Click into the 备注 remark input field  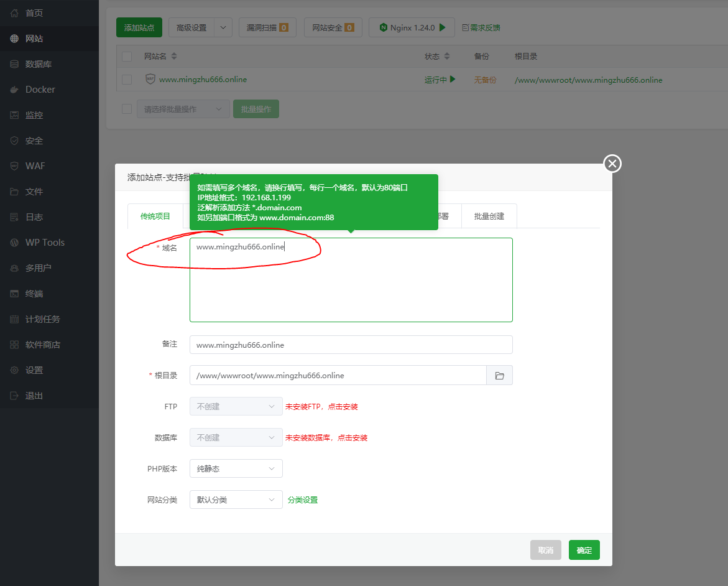tap(351, 345)
